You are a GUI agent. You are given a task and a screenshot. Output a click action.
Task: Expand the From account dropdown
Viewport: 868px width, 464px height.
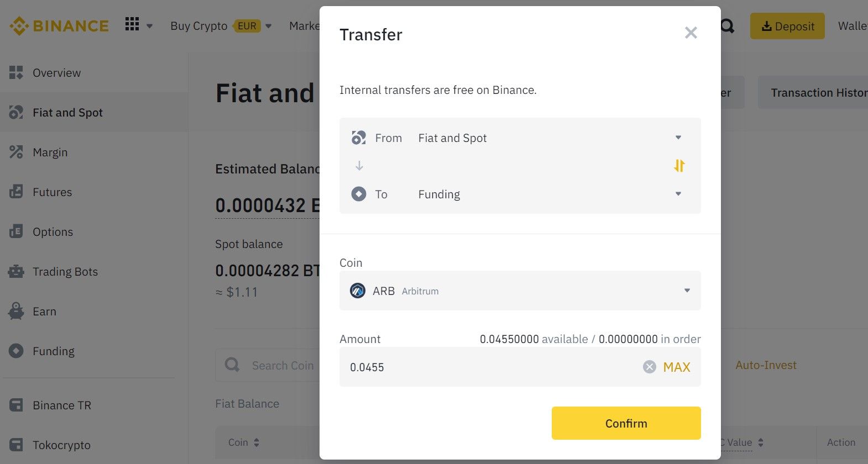point(678,138)
